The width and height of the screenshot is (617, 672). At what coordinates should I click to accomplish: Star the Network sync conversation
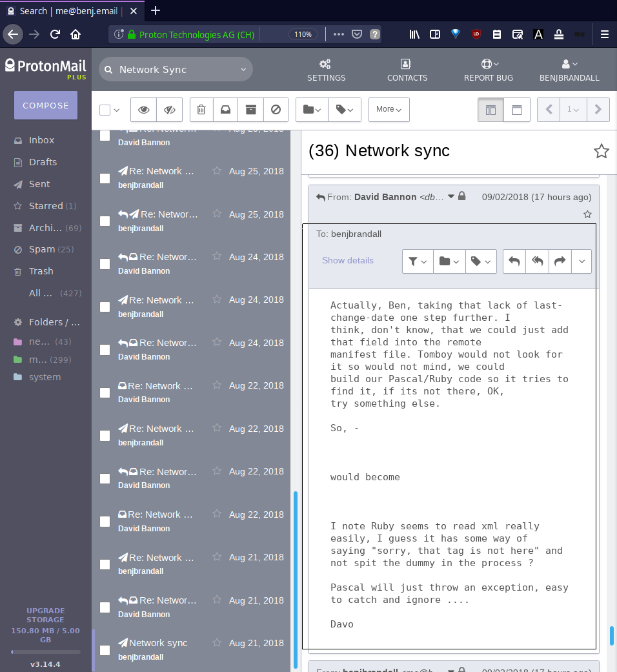point(601,151)
